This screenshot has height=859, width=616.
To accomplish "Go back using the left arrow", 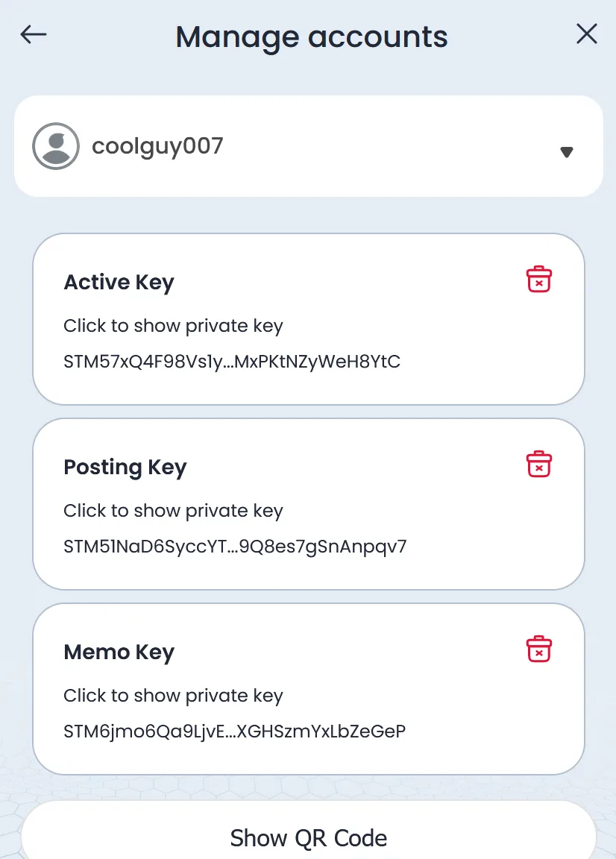I will click(x=34, y=34).
